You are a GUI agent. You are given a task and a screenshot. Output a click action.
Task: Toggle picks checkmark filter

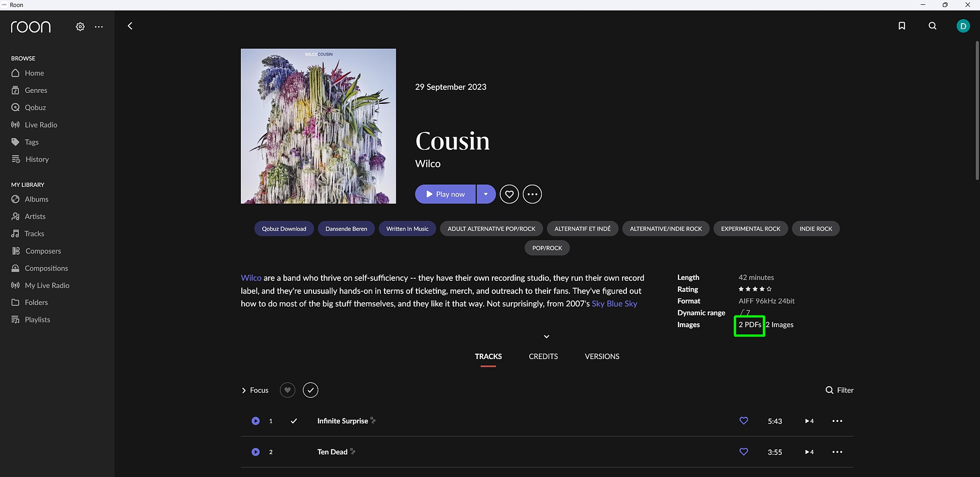point(311,390)
